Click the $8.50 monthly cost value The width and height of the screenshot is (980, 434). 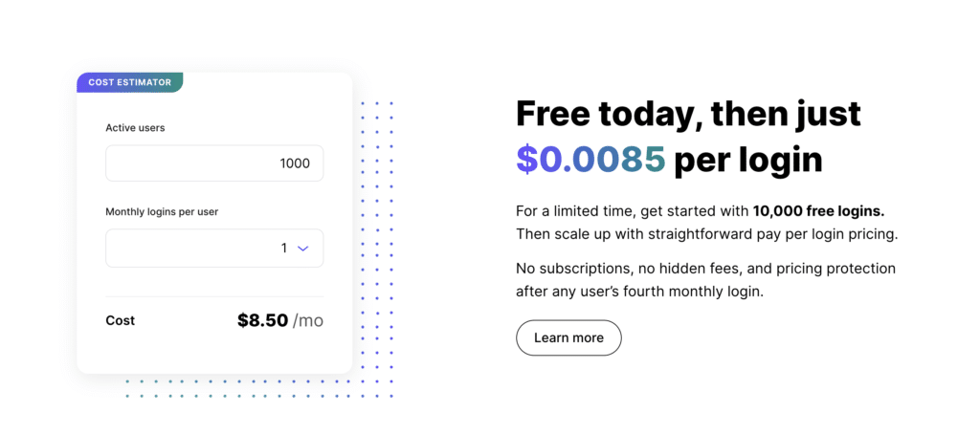tap(262, 320)
